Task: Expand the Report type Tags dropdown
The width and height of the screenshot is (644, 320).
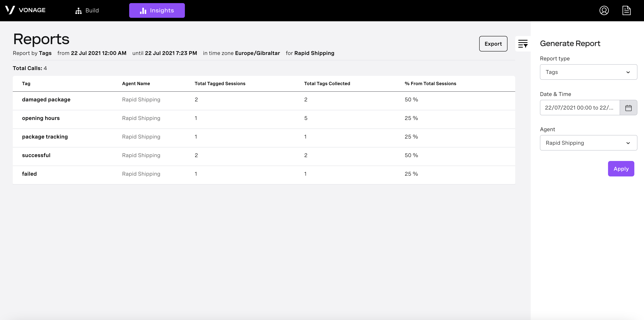Action: (588, 72)
